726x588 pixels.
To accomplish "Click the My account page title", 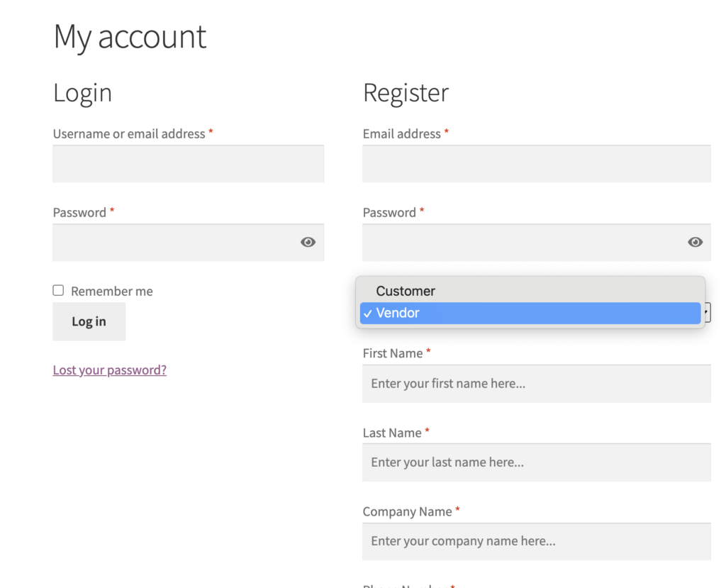I will [130, 37].
